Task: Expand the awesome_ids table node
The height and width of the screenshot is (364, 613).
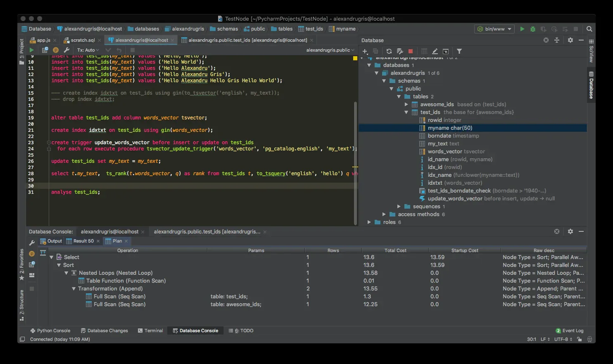Action: click(406, 105)
